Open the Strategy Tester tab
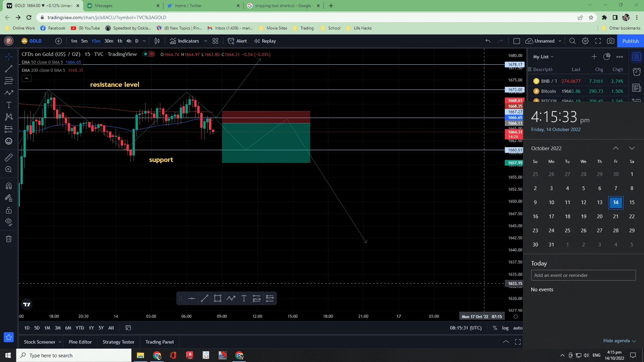 click(118, 342)
